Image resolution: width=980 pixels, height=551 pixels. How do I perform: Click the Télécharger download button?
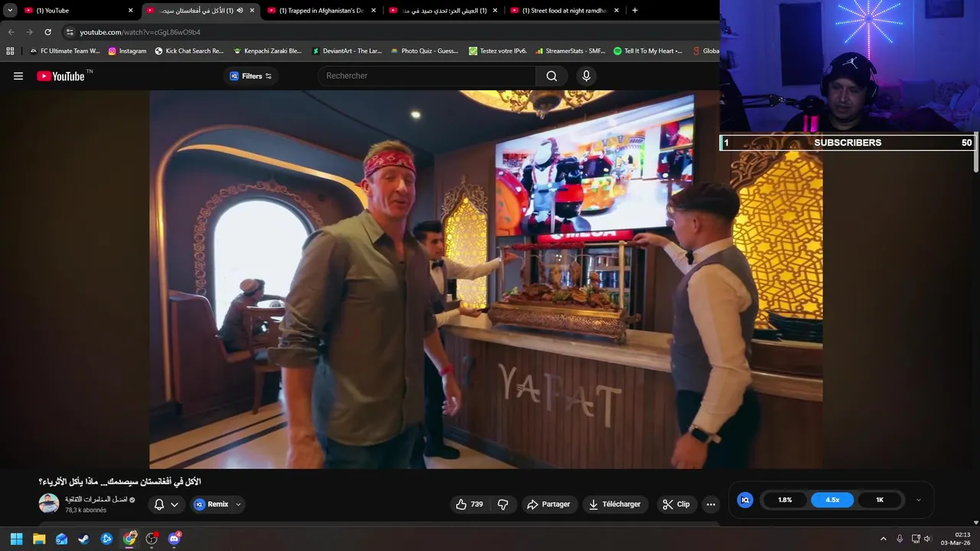tap(616, 504)
